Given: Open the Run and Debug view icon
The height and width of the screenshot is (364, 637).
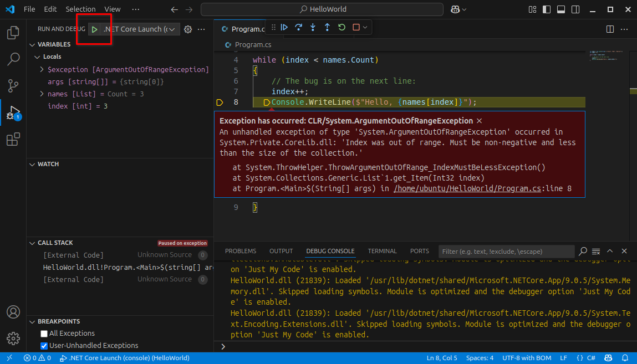Looking at the screenshot, I should 13,112.
